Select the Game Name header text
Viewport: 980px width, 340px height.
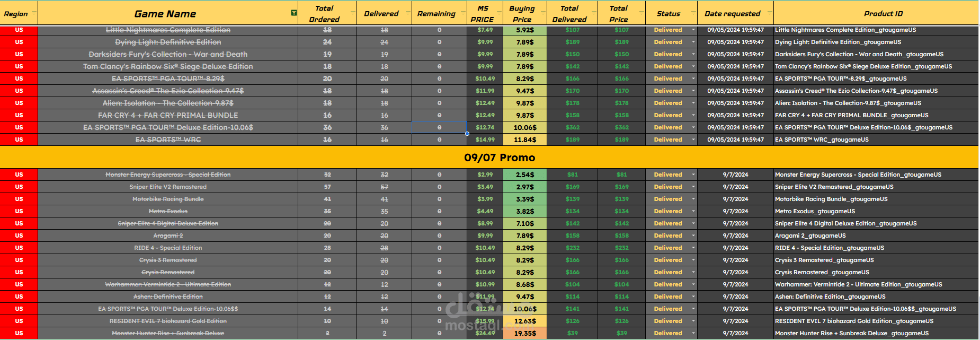pos(165,14)
